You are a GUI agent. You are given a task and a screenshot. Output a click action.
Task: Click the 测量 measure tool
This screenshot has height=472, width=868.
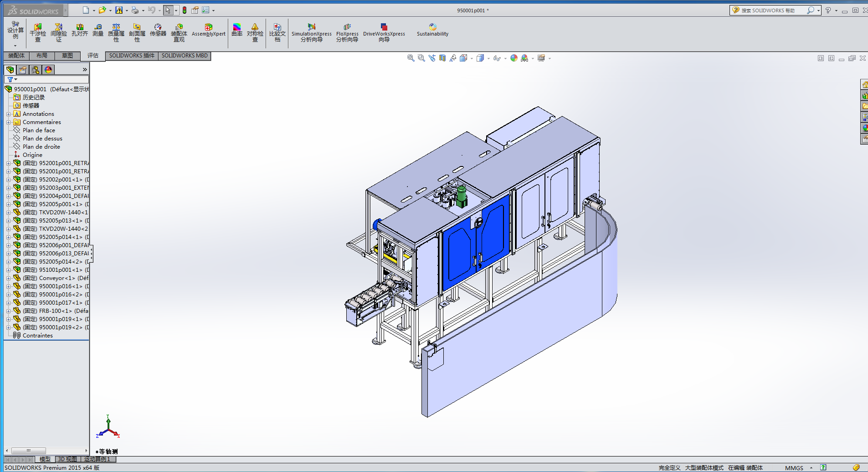[x=98, y=30]
